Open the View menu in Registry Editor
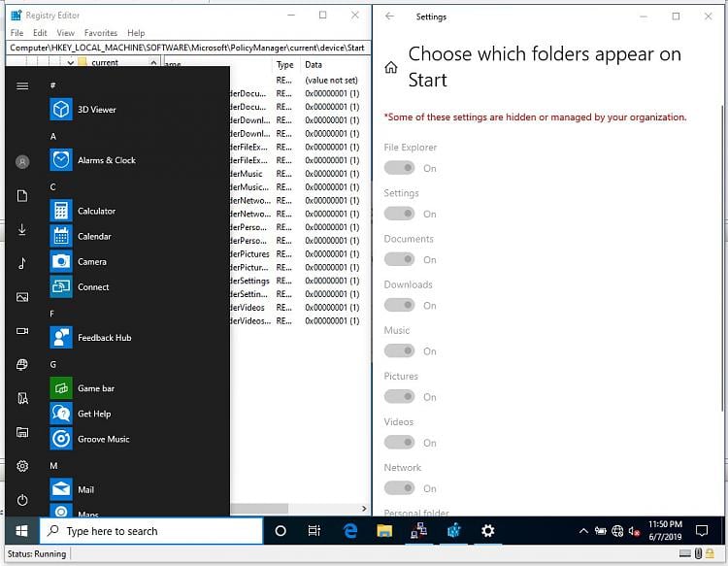Image resolution: width=728 pixels, height=566 pixels. (65, 33)
